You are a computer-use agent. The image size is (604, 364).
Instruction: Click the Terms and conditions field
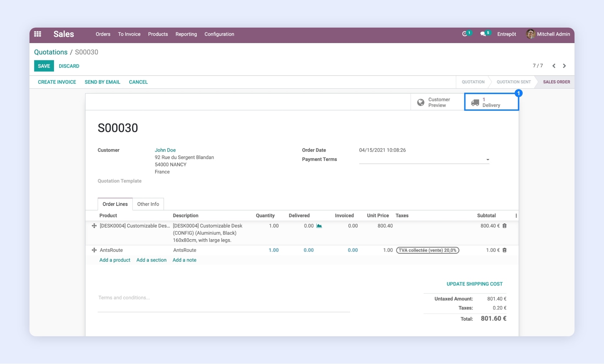coord(223,298)
